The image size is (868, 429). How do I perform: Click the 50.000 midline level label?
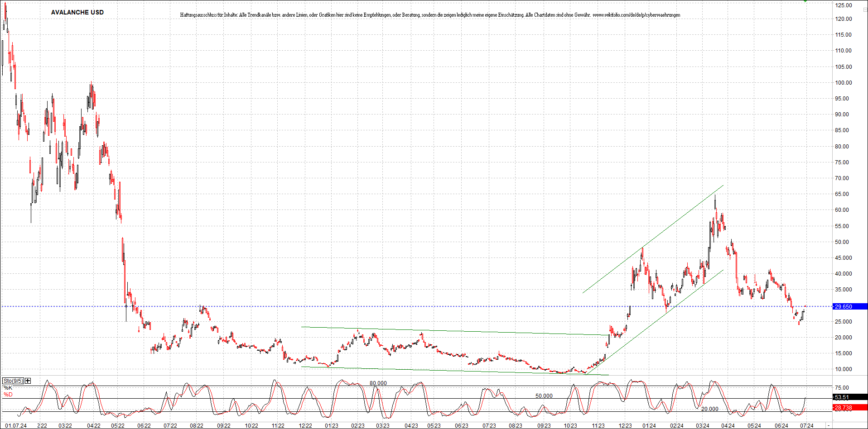(x=544, y=396)
